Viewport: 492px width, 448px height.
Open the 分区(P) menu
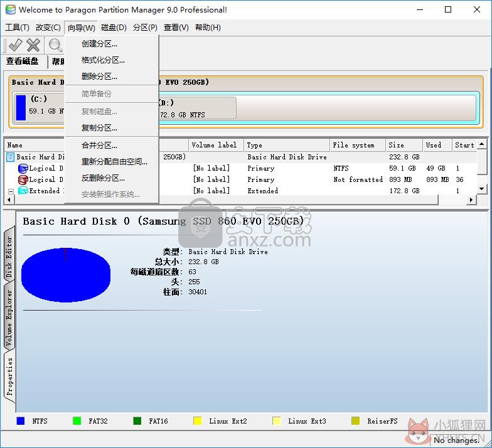145,28
